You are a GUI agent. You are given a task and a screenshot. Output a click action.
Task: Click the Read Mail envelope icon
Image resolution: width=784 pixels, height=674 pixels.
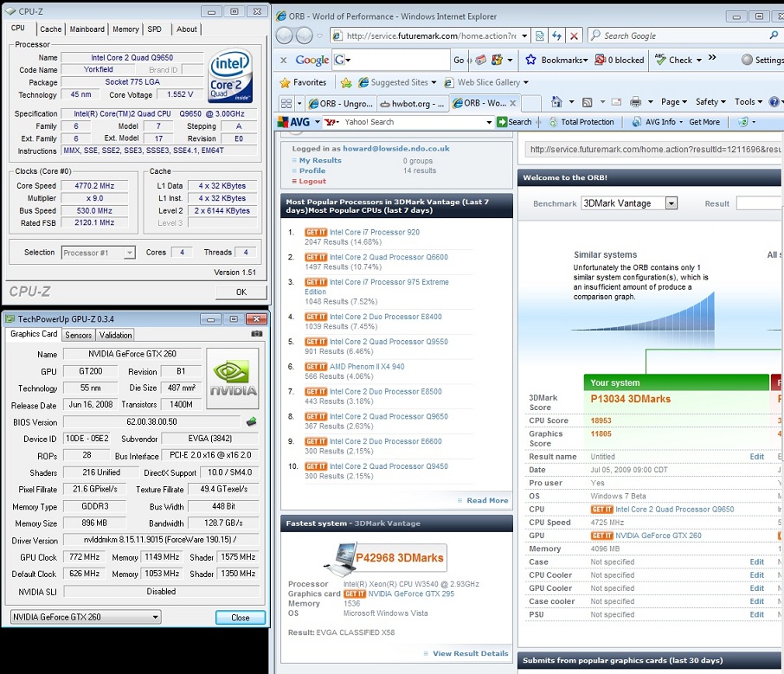(x=616, y=102)
